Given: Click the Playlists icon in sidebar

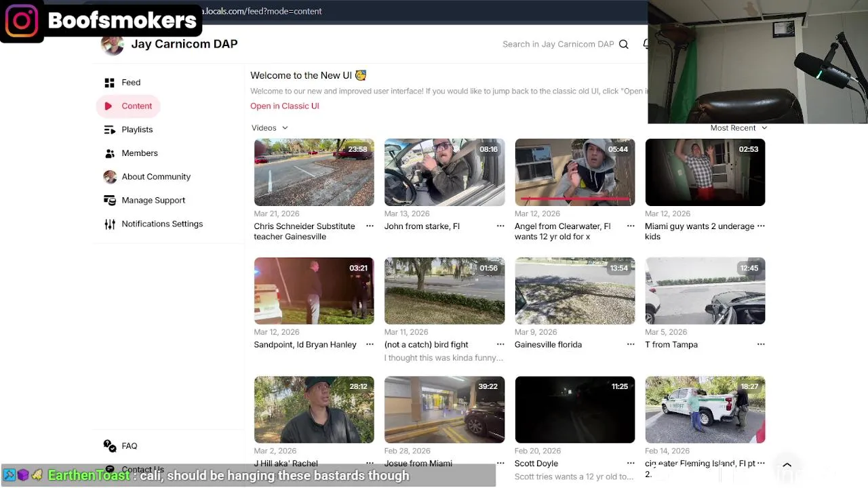Looking at the screenshot, I should 109,129.
